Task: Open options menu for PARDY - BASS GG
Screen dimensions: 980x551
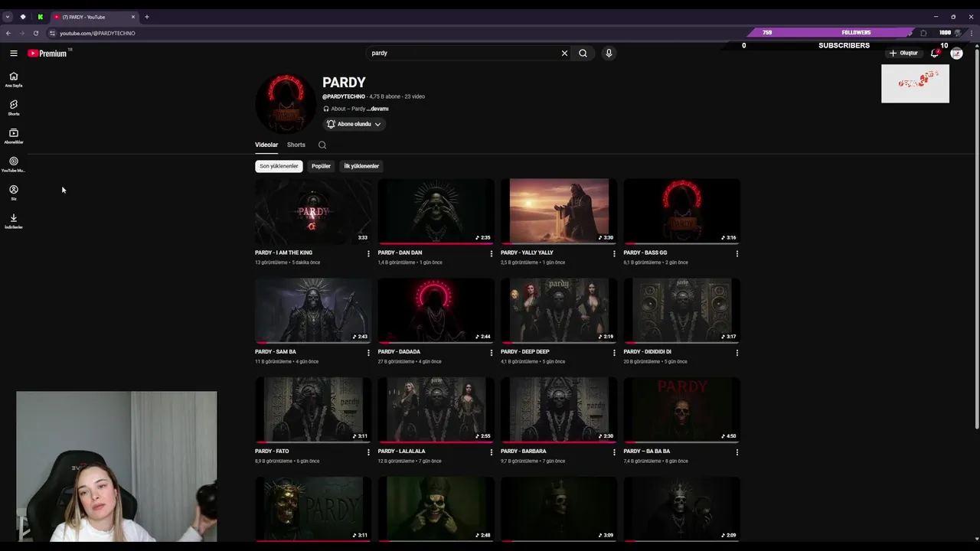Action: (x=737, y=253)
